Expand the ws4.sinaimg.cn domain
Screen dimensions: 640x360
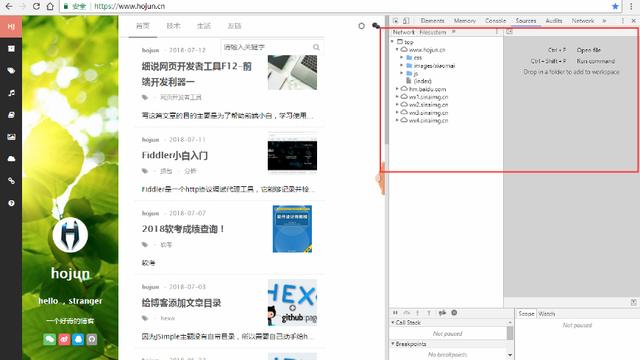click(397, 120)
